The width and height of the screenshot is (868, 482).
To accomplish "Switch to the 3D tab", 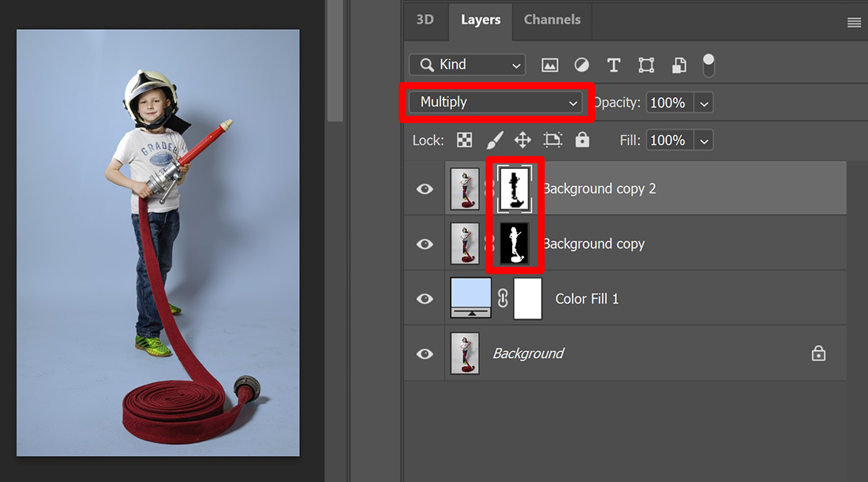I will (x=426, y=21).
